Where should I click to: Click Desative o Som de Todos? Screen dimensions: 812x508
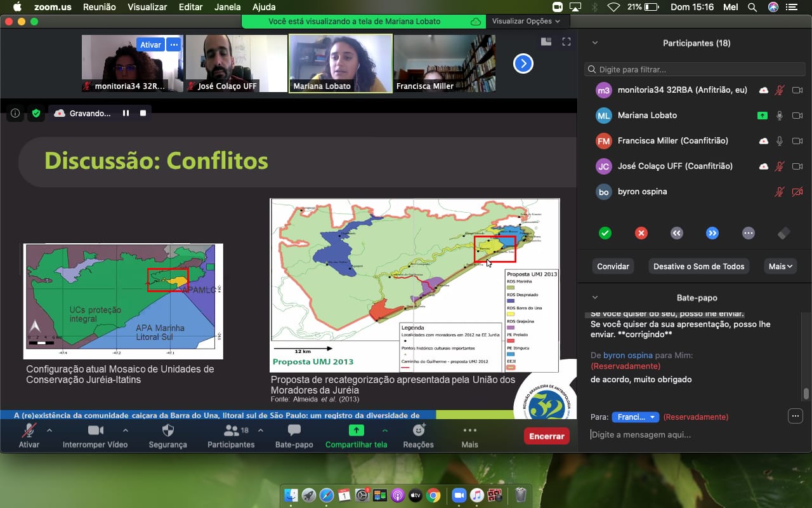[x=699, y=267]
